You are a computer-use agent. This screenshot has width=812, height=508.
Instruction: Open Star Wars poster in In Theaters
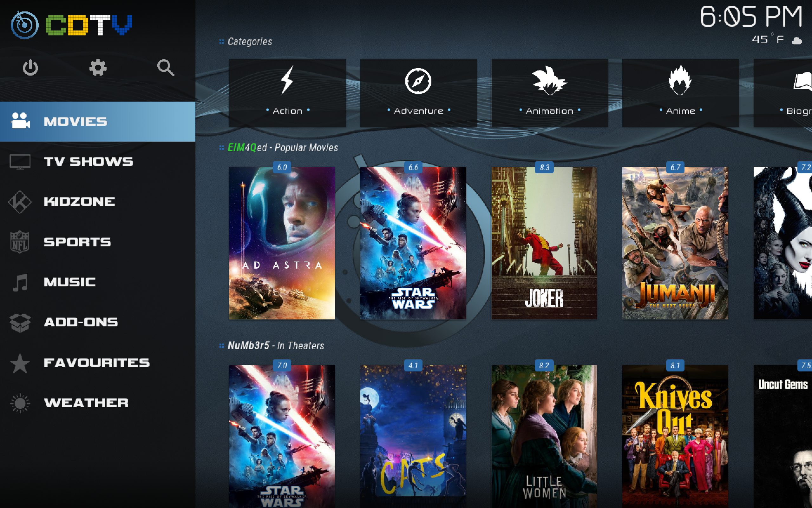click(282, 437)
